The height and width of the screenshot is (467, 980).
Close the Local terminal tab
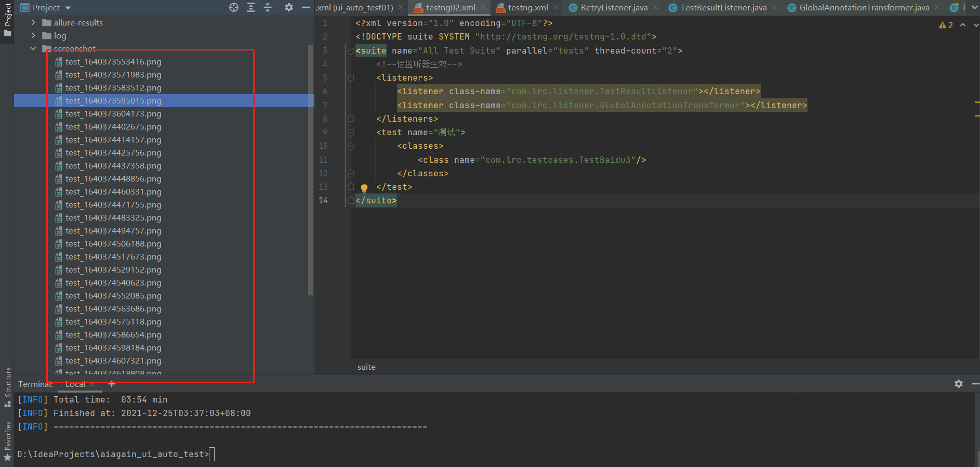pyautogui.click(x=93, y=384)
